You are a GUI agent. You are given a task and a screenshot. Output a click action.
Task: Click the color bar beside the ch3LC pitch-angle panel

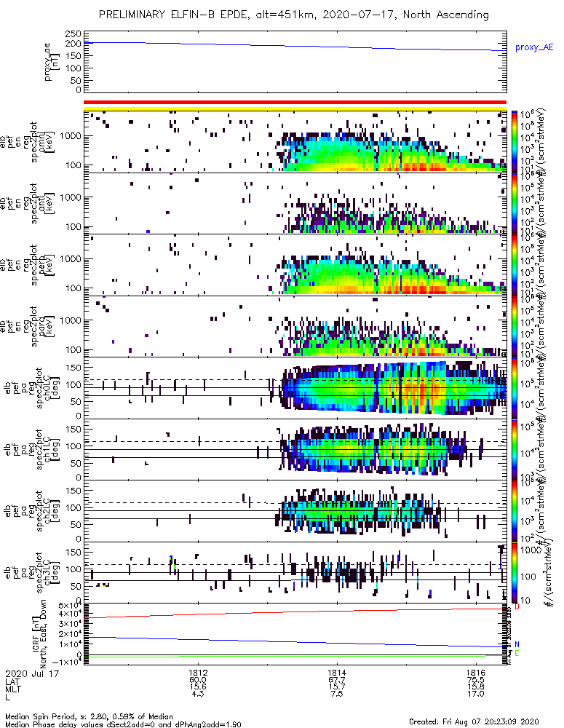pyautogui.click(x=514, y=572)
